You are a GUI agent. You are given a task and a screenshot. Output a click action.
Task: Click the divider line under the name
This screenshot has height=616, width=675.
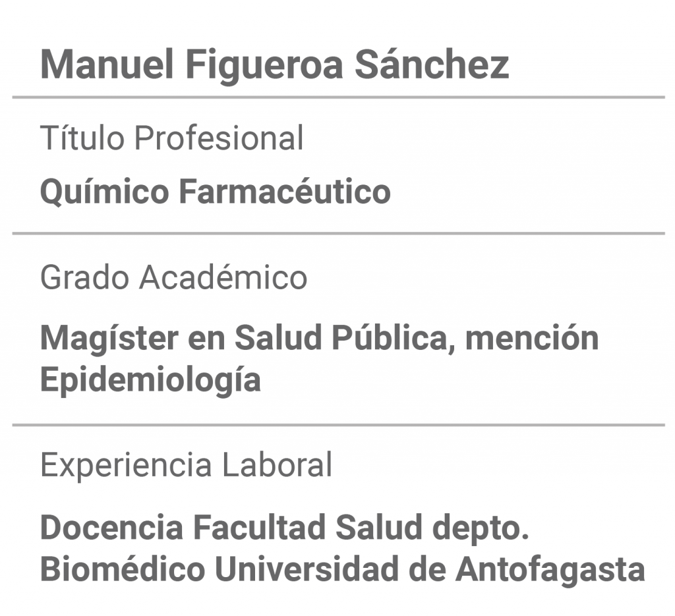pos(338,98)
